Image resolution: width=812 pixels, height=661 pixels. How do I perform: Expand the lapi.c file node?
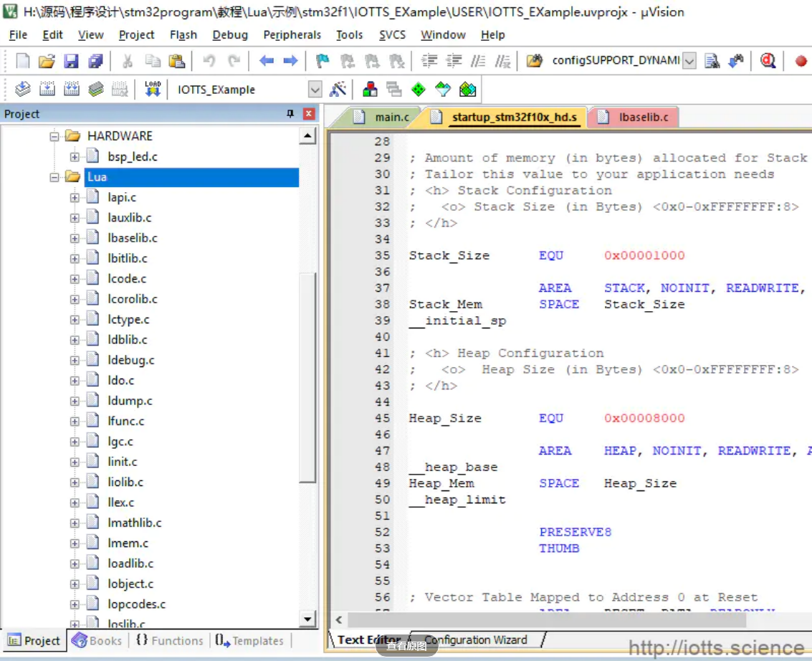[x=75, y=198]
